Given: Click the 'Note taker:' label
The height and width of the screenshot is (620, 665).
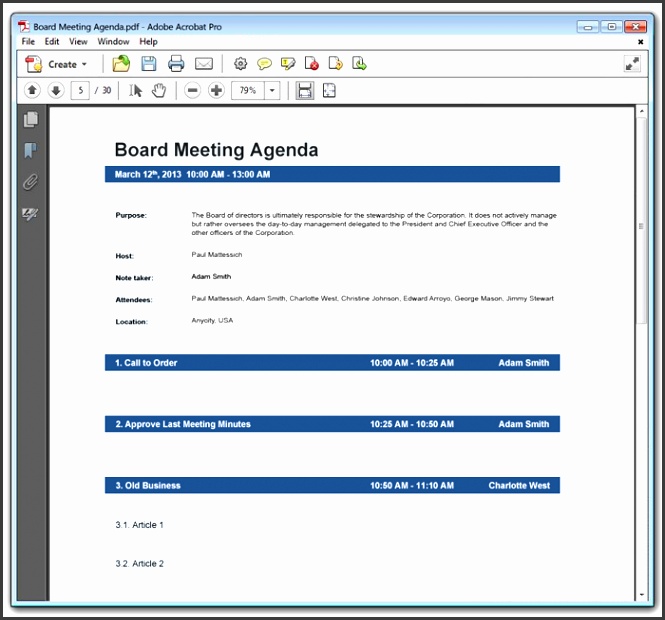Looking at the screenshot, I should (134, 278).
